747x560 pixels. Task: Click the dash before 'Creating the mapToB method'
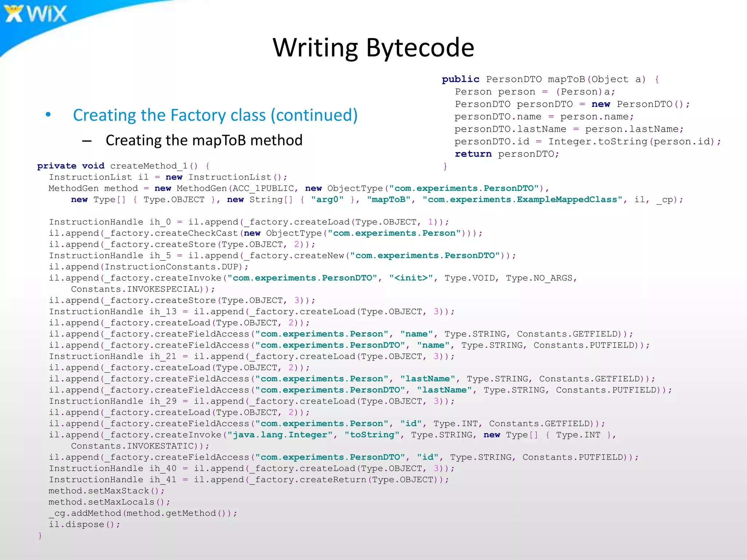(87, 141)
